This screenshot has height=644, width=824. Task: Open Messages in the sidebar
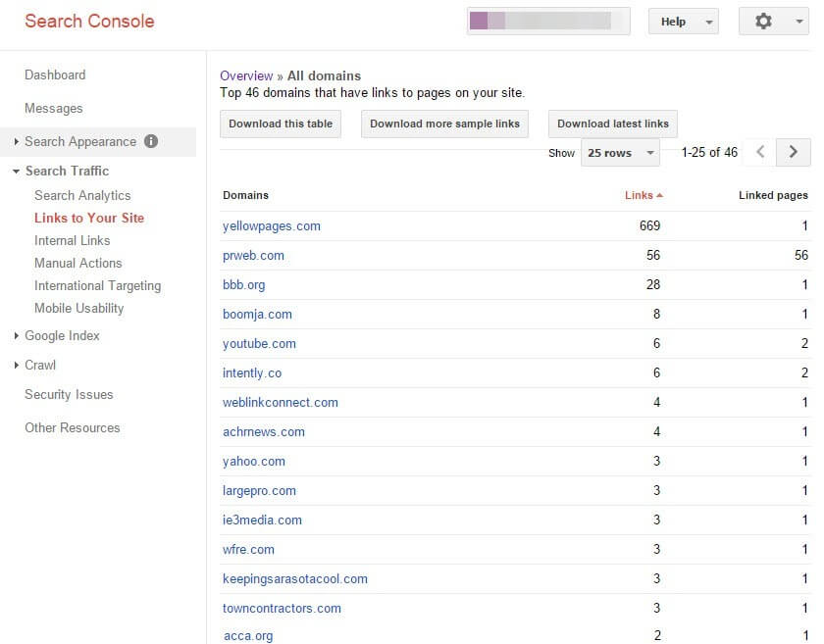click(x=54, y=108)
